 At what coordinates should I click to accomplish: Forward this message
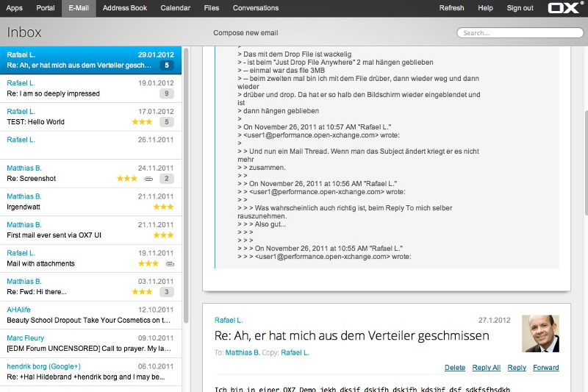point(546,368)
